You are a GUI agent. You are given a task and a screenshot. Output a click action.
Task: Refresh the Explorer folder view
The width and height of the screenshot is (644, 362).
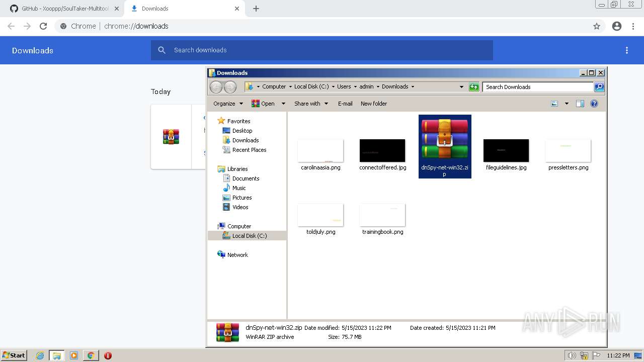coord(474,87)
